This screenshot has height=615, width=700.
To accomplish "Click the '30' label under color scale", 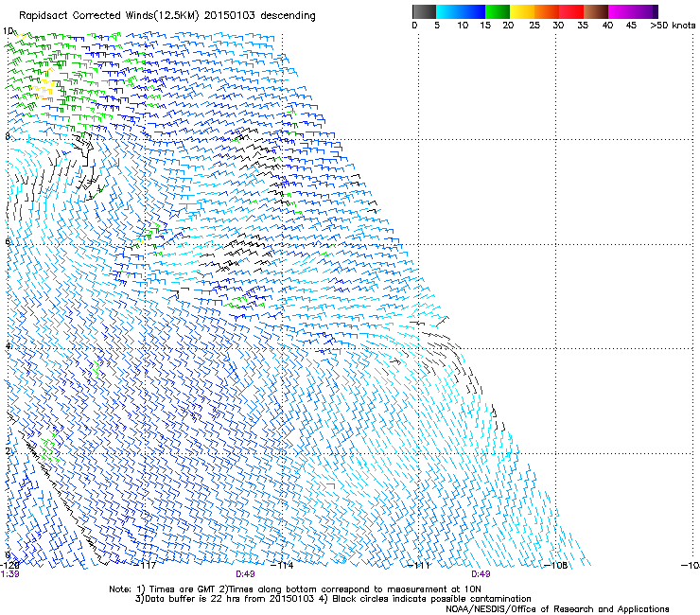I will click(558, 26).
